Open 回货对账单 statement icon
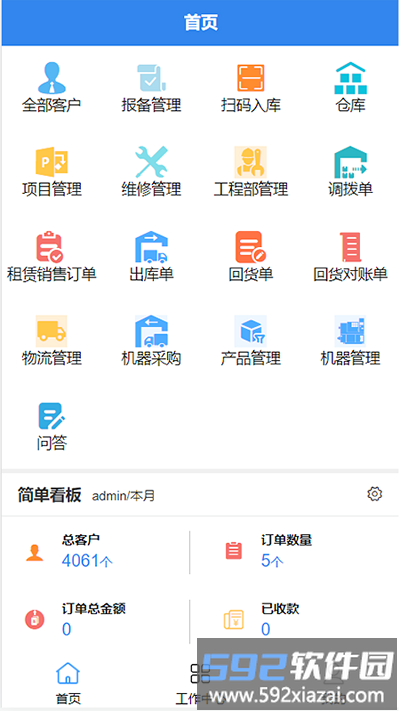The image size is (400, 711). click(x=351, y=247)
